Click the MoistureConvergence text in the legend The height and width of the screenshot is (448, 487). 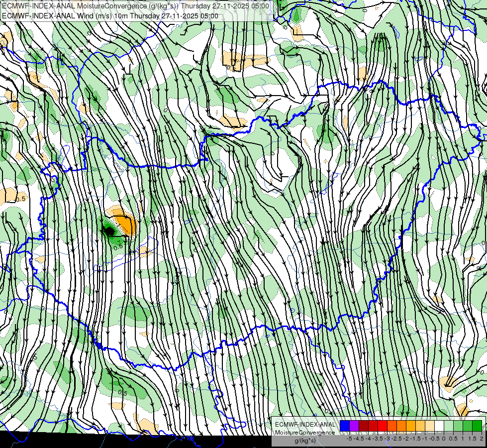tap(305, 433)
